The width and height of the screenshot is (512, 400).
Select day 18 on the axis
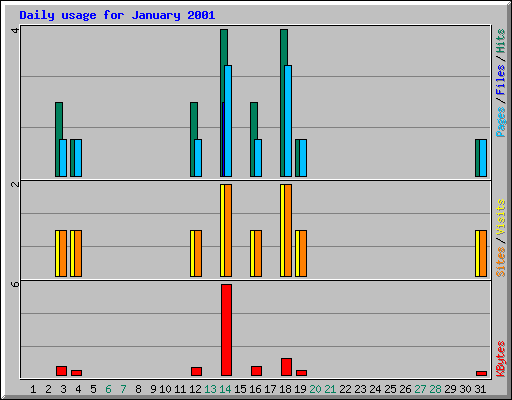285,389
